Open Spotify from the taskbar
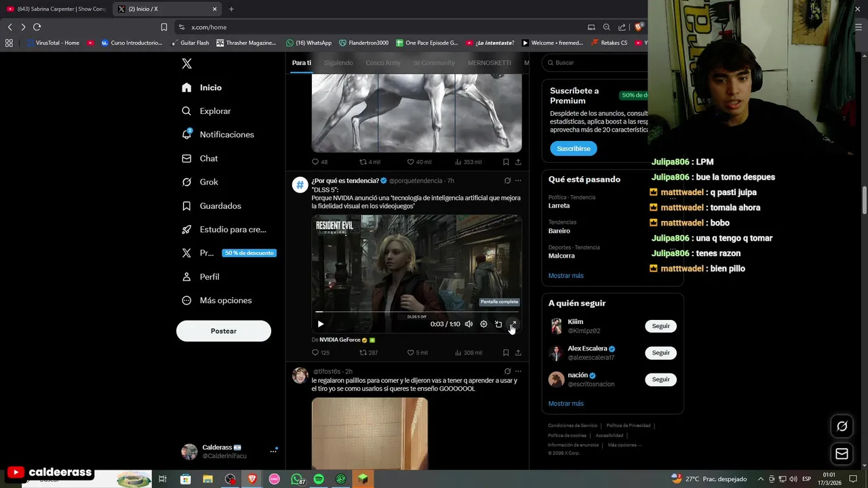 coord(319,479)
